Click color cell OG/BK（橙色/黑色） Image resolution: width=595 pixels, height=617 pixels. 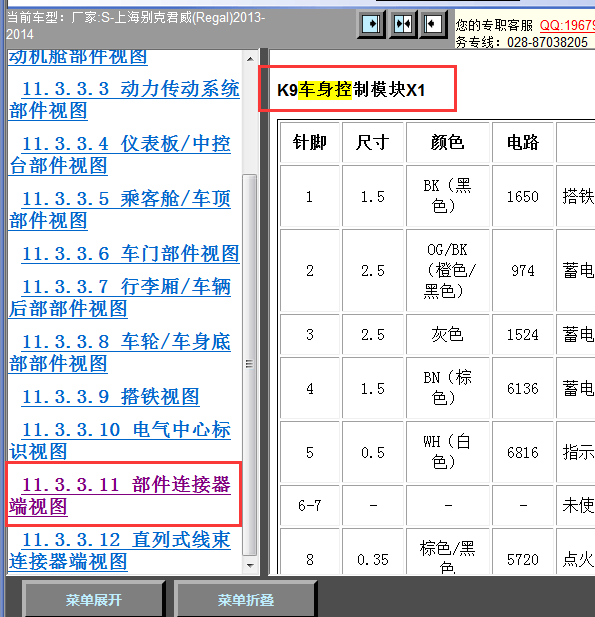[x=448, y=270]
